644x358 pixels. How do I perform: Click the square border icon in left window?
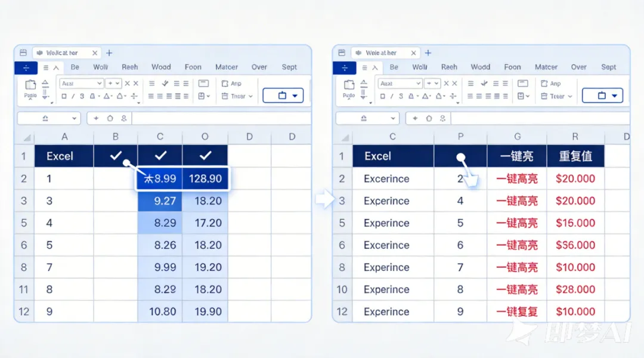pyautogui.click(x=64, y=96)
